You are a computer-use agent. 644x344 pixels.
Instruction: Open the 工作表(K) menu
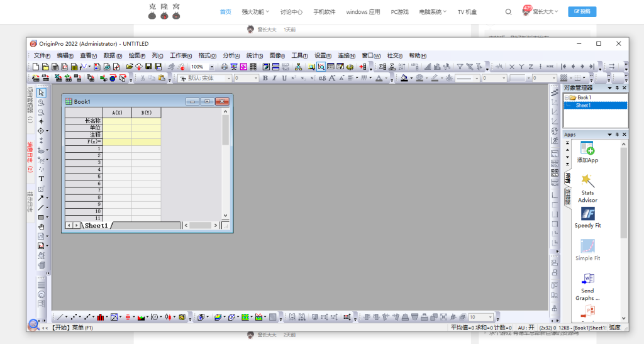click(180, 55)
